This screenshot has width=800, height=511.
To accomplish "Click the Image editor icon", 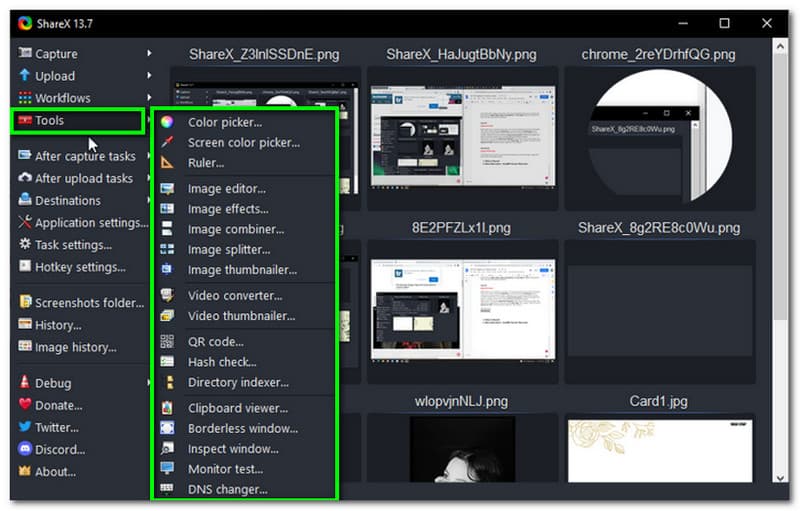I will (x=167, y=189).
